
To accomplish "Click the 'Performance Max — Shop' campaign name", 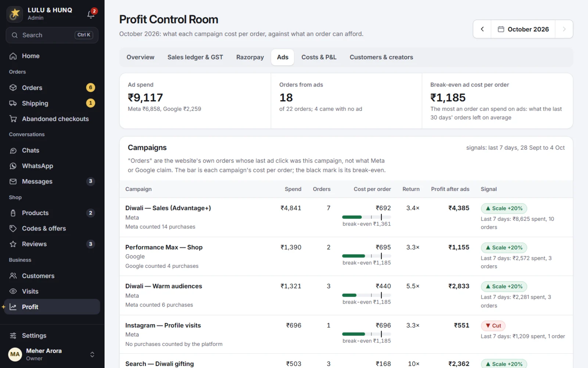I will click(164, 247).
